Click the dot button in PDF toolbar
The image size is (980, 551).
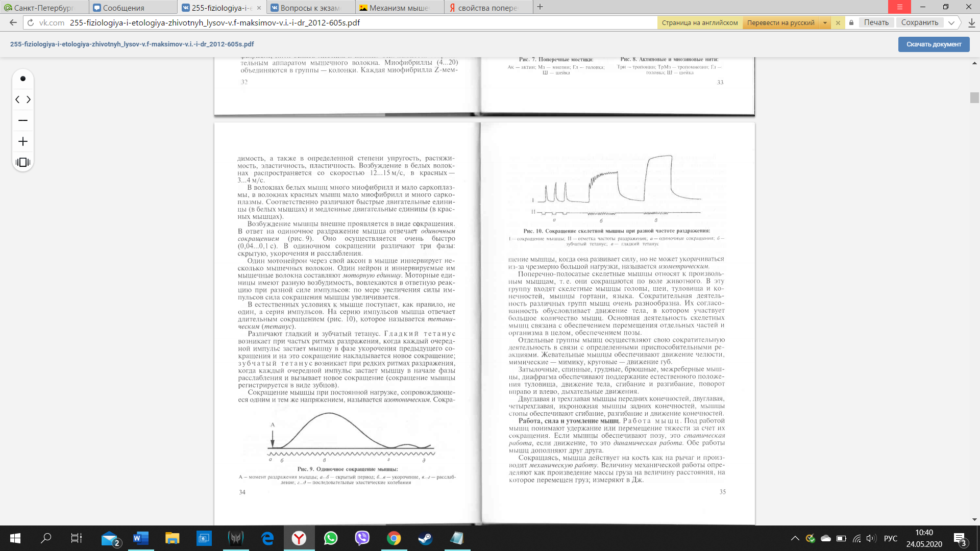(x=22, y=79)
